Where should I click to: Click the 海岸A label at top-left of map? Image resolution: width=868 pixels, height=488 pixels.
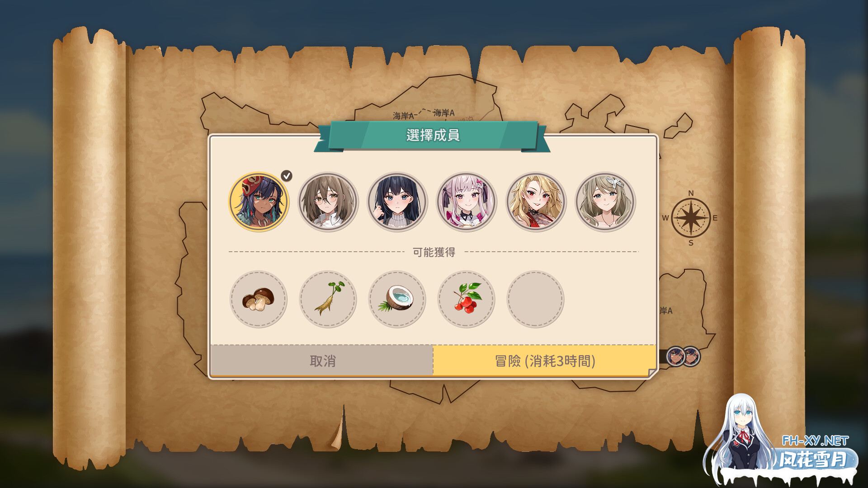(x=404, y=116)
